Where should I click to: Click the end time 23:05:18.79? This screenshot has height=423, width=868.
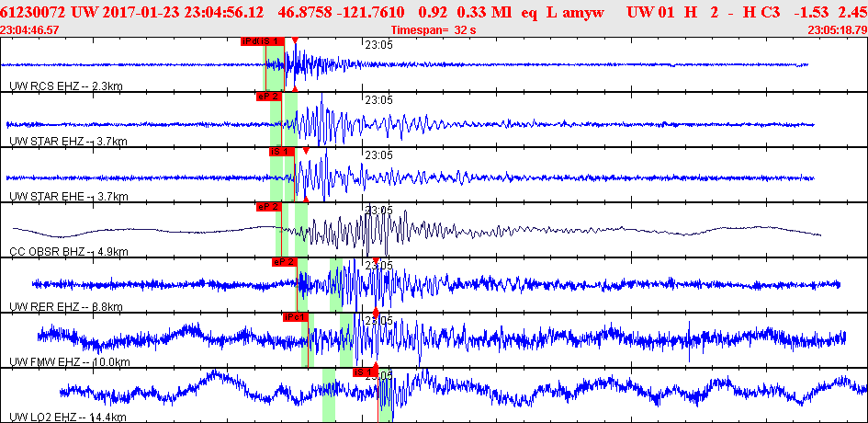coord(837,30)
